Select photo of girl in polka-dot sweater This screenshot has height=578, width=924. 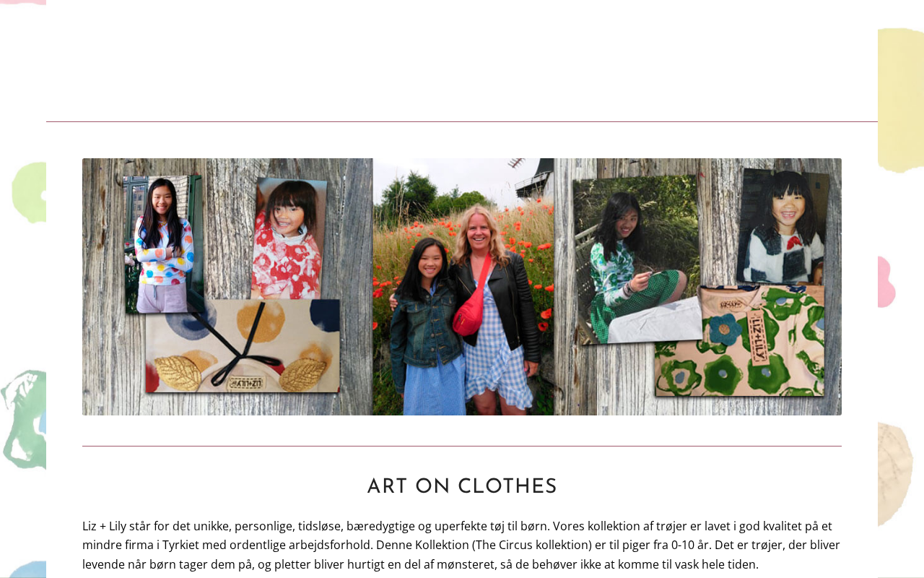(162, 244)
